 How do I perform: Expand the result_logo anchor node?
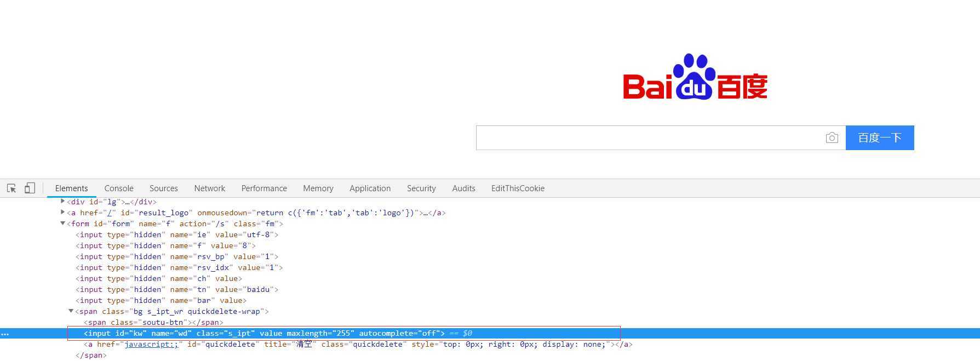pos(63,212)
